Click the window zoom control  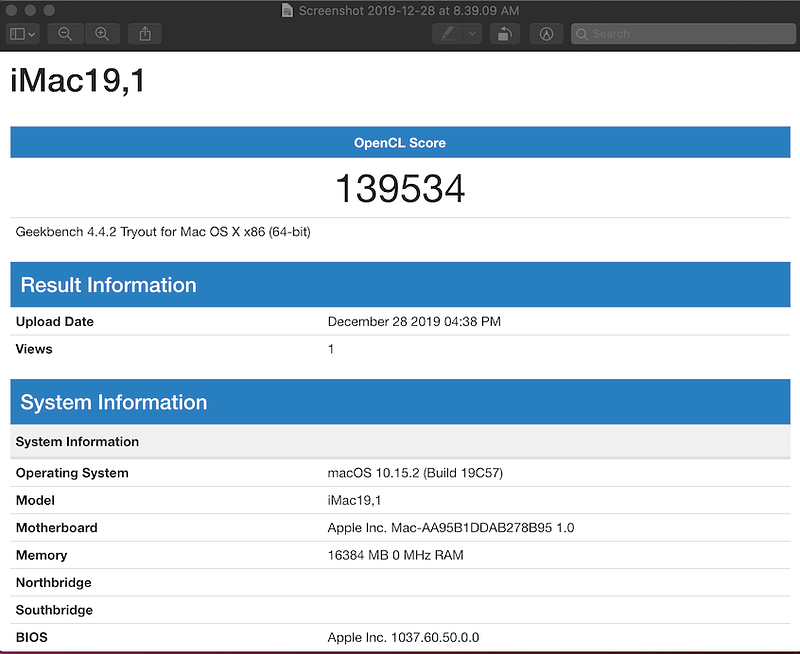pyautogui.click(x=49, y=10)
